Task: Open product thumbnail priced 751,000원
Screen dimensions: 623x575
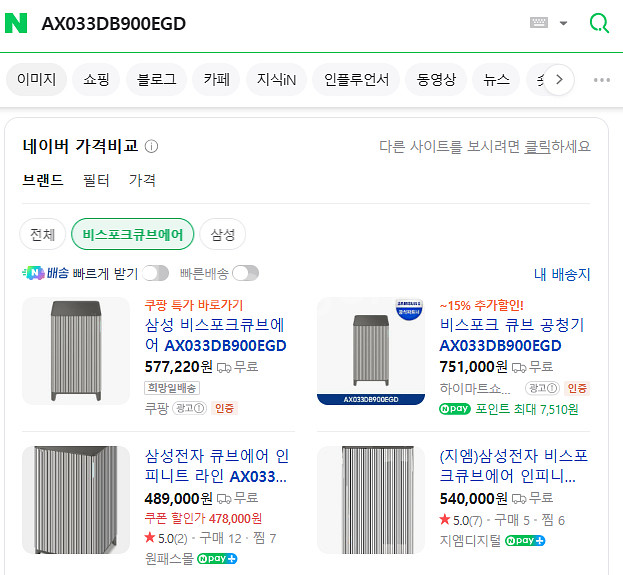Action: coord(371,351)
